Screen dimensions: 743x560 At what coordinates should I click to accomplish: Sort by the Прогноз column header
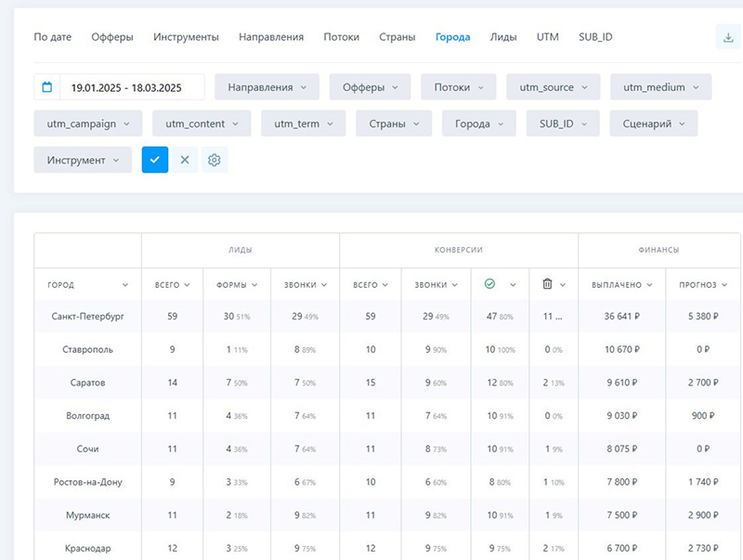(x=703, y=285)
